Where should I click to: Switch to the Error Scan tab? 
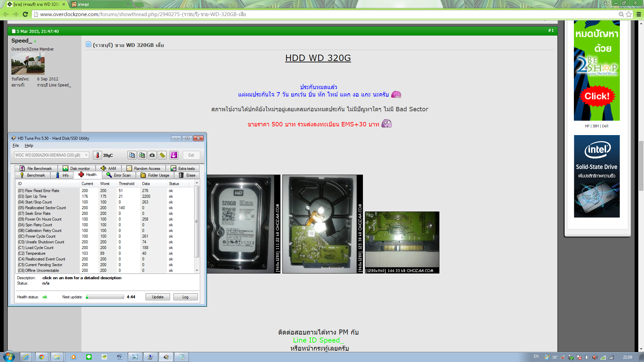click(x=119, y=175)
